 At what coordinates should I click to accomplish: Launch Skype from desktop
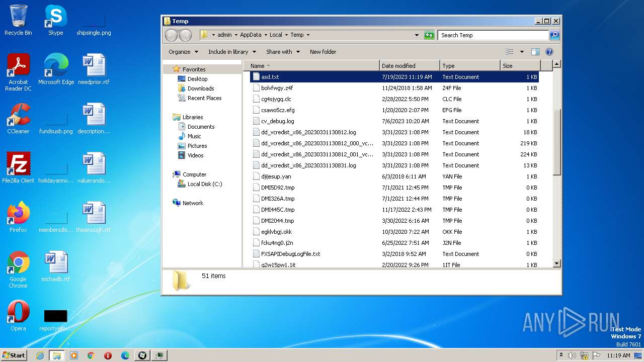click(x=55, y=20)
